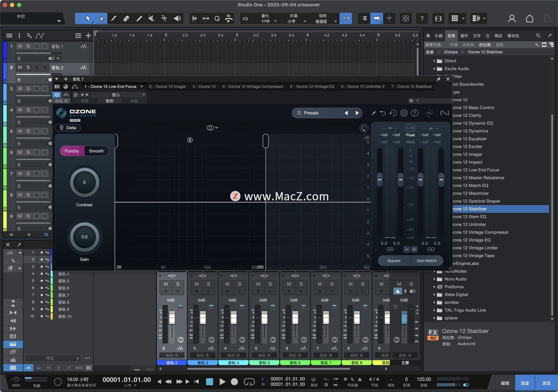Switch to 文件 browser tab

[477, 35]
